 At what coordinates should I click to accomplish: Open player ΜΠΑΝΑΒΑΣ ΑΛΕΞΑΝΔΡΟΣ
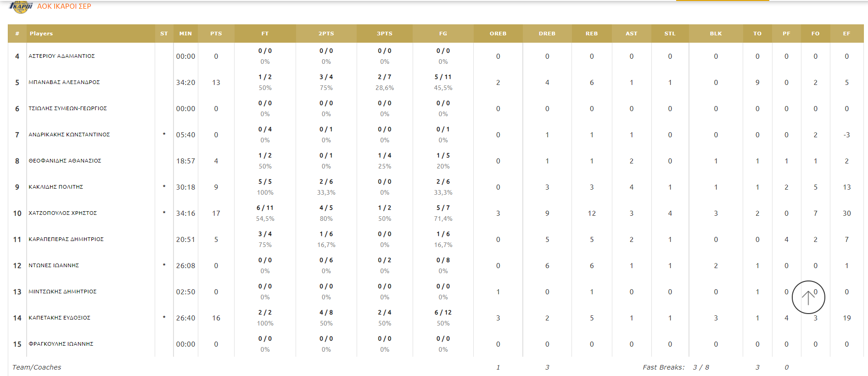tap(64, 82)
